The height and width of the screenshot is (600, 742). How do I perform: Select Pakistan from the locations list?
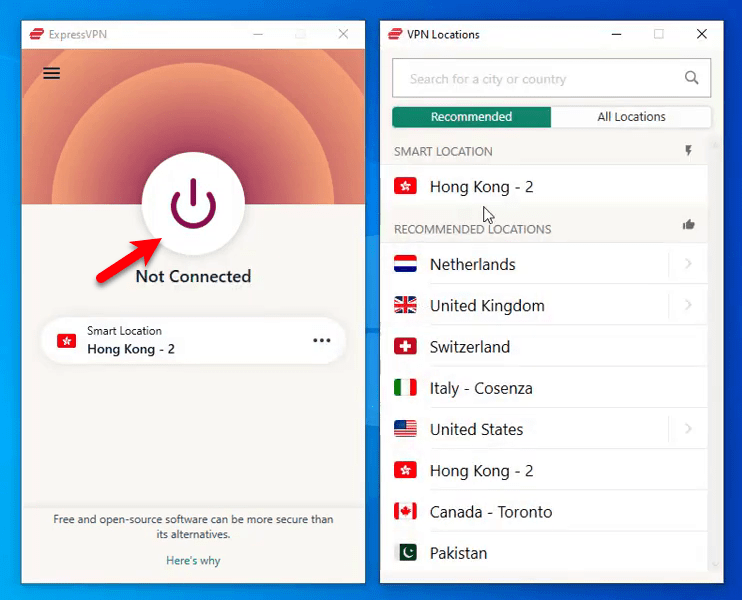click(x=544, y=553)
